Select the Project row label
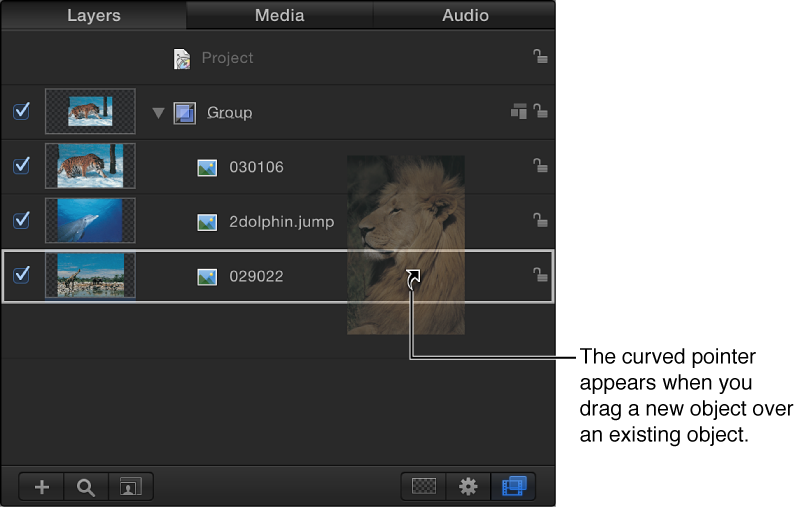Screen dimensions: 800x508 pos(227,58)
